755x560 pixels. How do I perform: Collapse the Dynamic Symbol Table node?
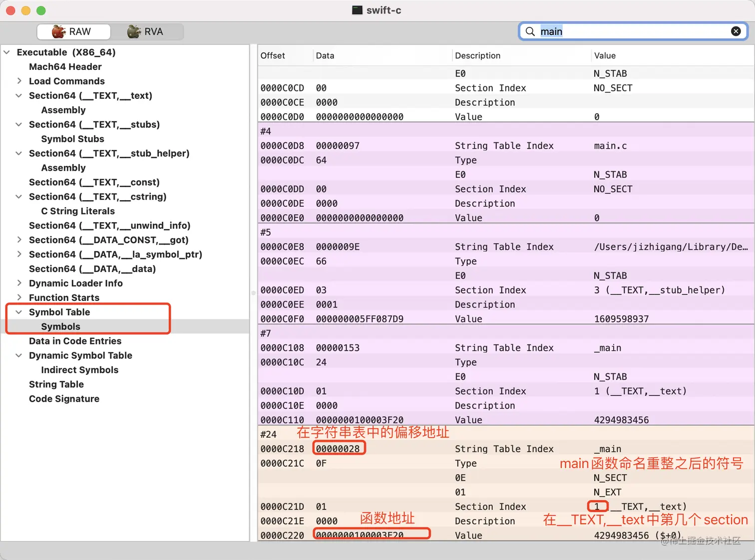pos(19,355)
